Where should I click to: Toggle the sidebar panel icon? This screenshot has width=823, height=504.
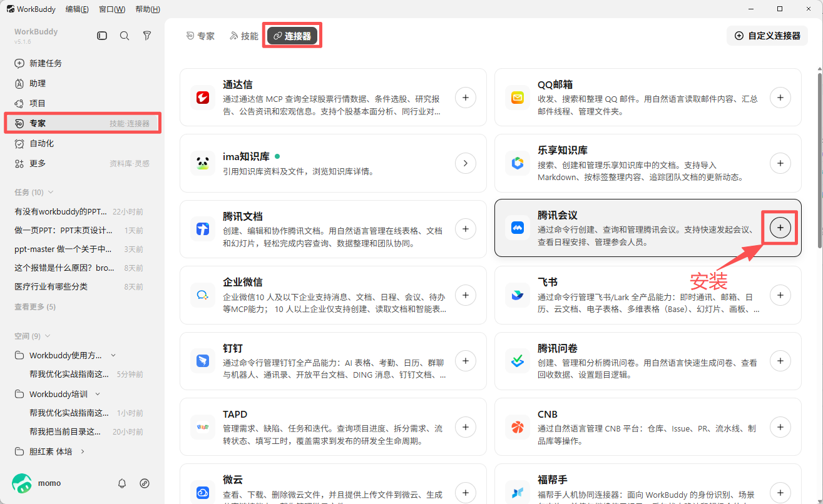(x=102, y=36)
